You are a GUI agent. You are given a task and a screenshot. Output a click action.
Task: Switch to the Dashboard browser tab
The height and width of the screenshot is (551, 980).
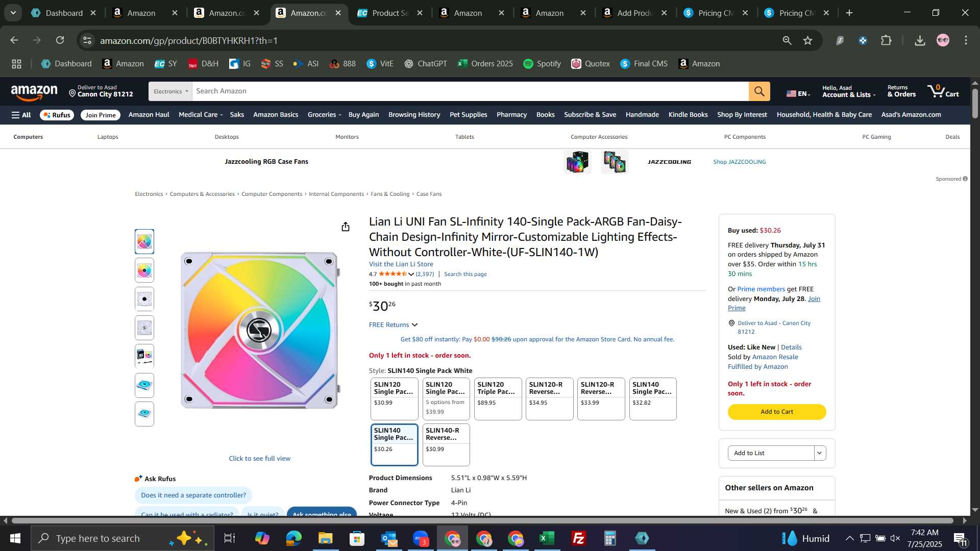pyautogui.click(x=63, y=13)
